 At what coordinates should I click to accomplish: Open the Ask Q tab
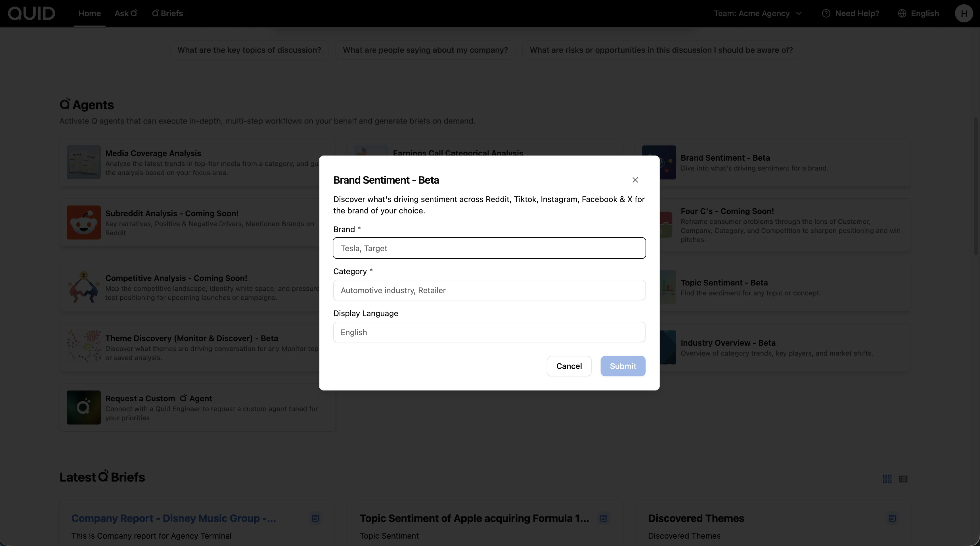coord(125,13)
